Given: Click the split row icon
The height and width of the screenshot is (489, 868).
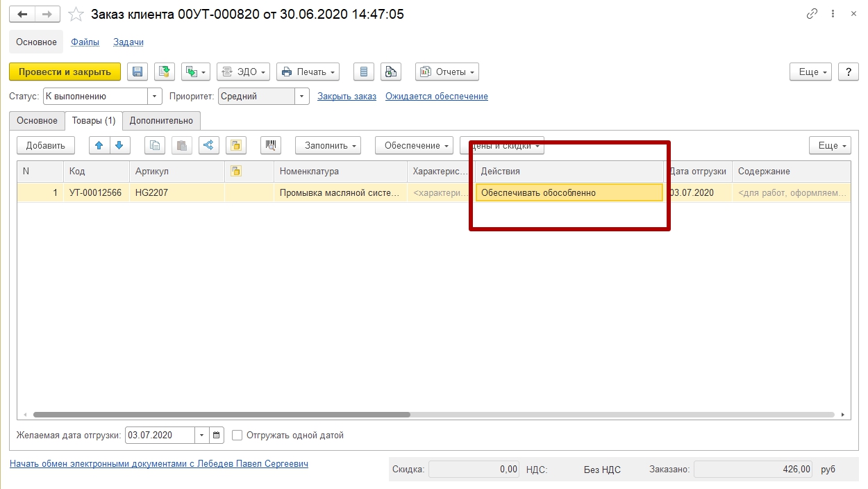Looking at the screenshot, I should [x=208, y=145].
